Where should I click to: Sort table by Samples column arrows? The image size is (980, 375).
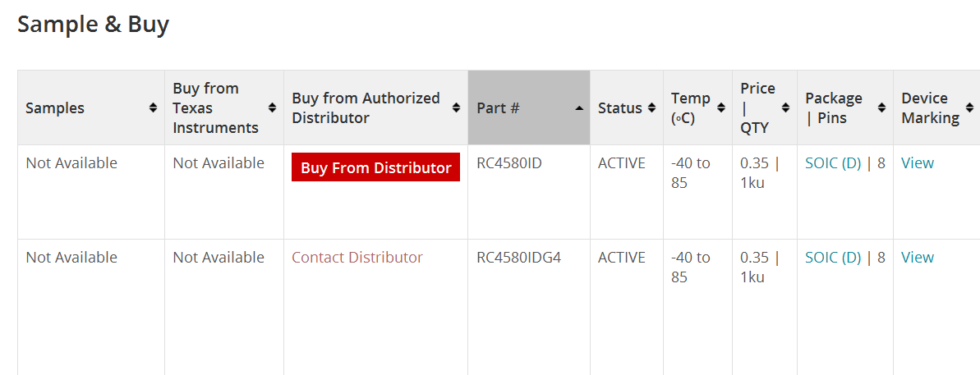tap(153, 107)
